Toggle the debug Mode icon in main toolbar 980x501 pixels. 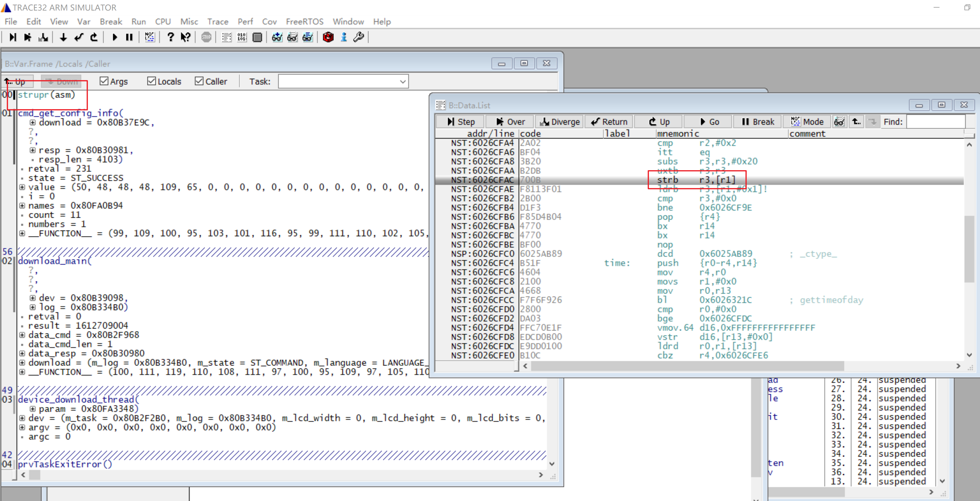pos(149,37)
